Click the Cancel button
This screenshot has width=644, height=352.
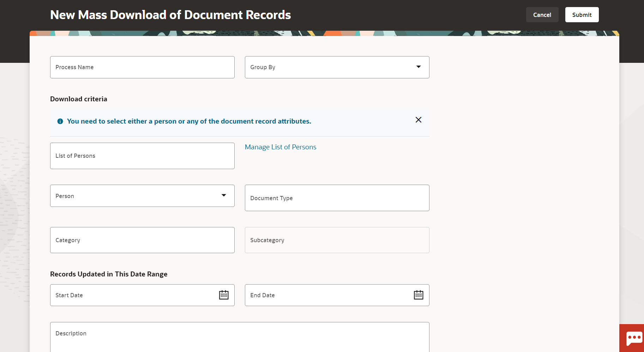tap(542, 15)
